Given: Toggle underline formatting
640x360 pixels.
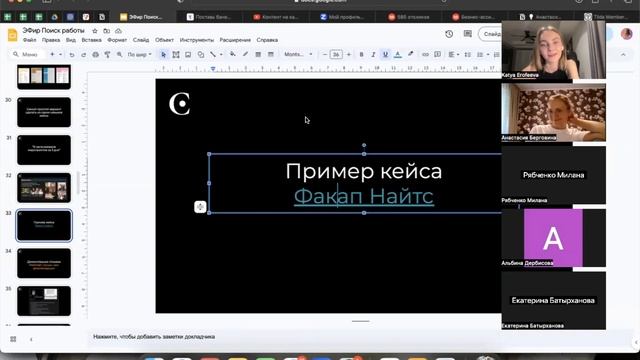Looking at the screenshot, I should [x=385, y=54].
